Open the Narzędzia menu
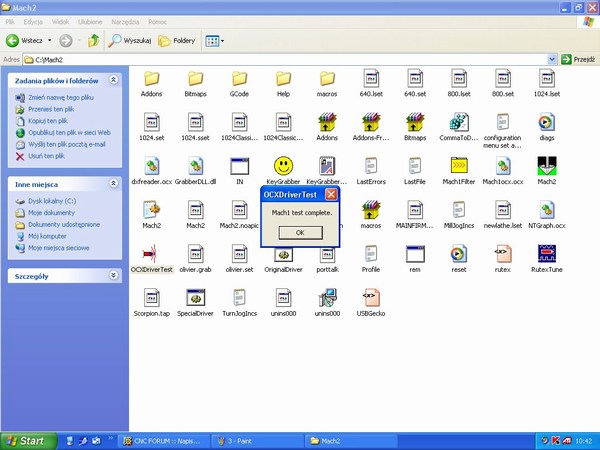 [x=125, y=22]
